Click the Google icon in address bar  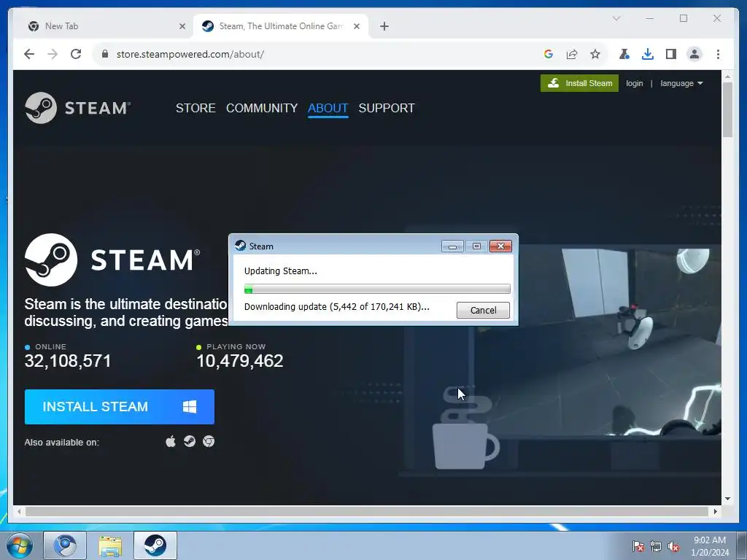[x=549, y=54]
